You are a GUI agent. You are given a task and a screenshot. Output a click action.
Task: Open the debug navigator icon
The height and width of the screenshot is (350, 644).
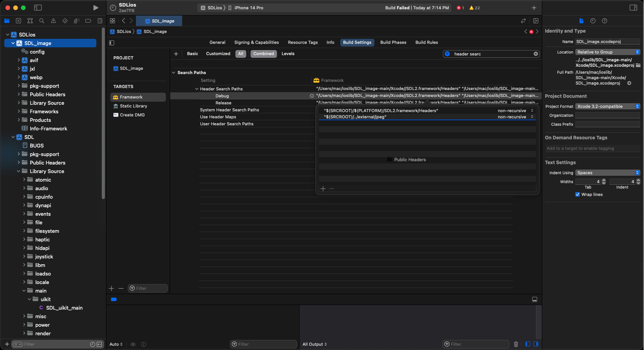[77, 21]
